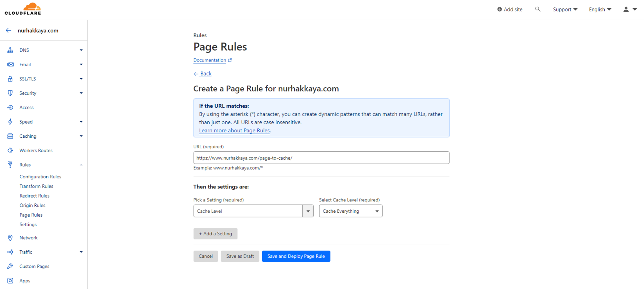This screenshot has width=644, height=289.
Task: Click Save as Draft button
Action: 240,256
